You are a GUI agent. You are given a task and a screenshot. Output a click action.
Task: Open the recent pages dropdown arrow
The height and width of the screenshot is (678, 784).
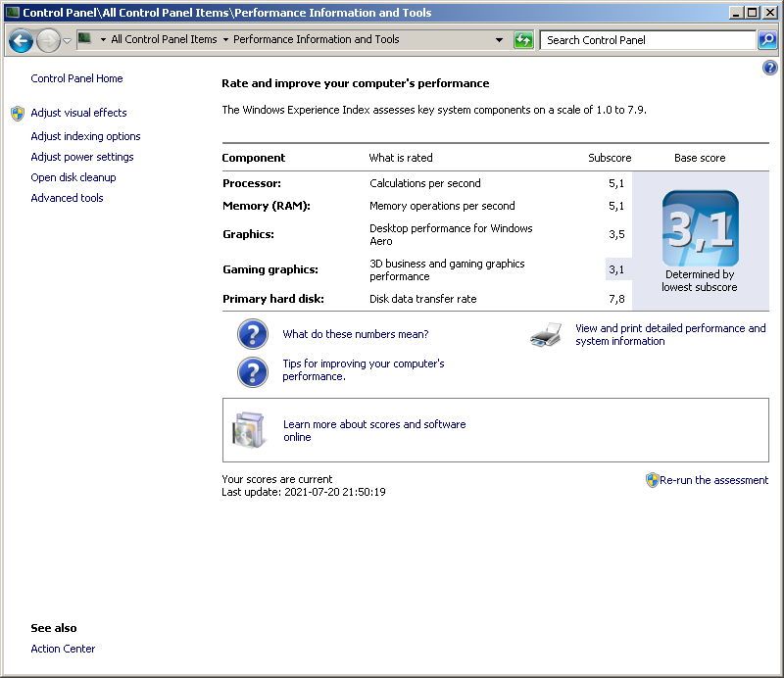pyautogui.click(x=67, y=40)
